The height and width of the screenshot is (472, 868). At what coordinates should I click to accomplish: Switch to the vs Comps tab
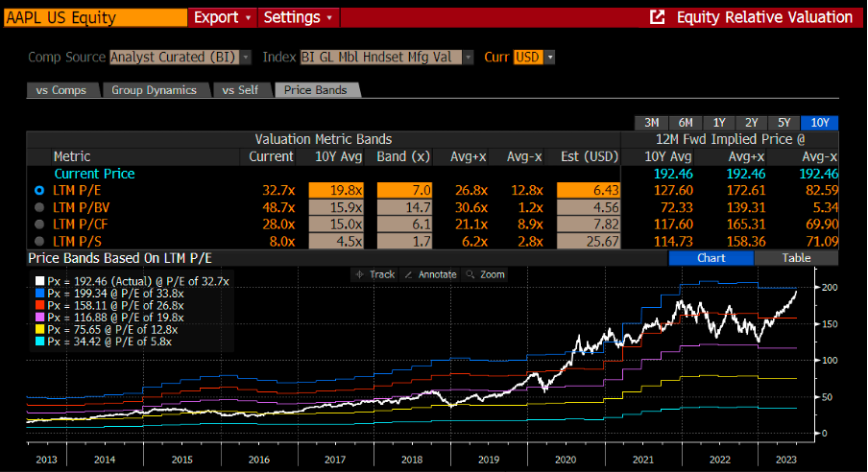pos(61,90)
